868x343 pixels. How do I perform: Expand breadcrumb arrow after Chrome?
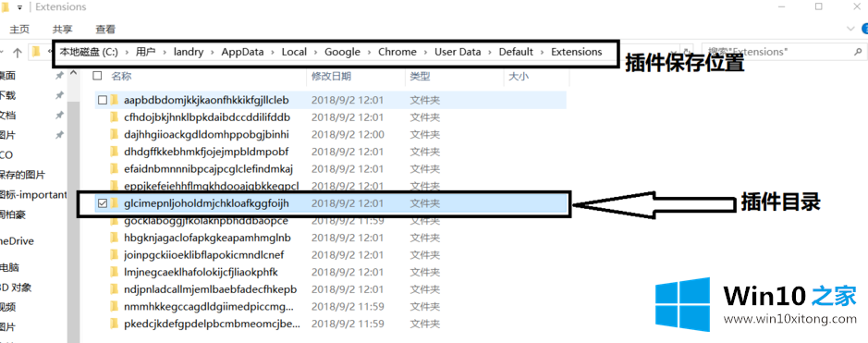426,52
